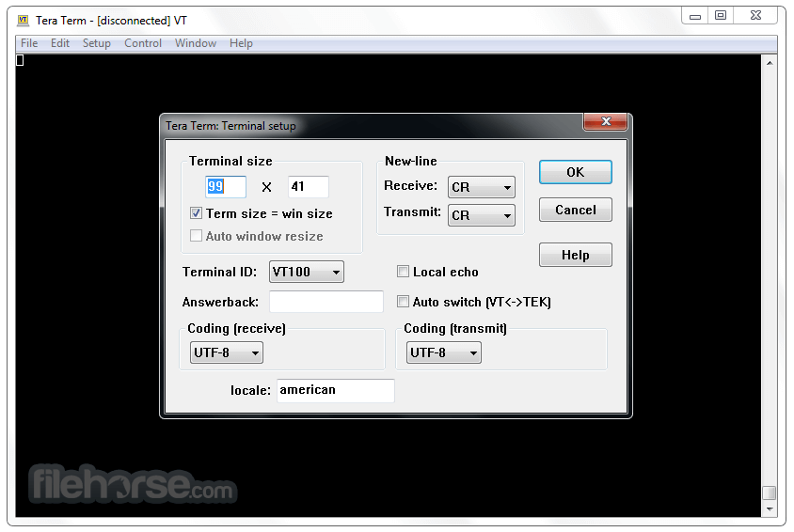This screenshot has height=532, width=794.
Task: Minimize the Tera Term window
Action: [x=694, y=16]
